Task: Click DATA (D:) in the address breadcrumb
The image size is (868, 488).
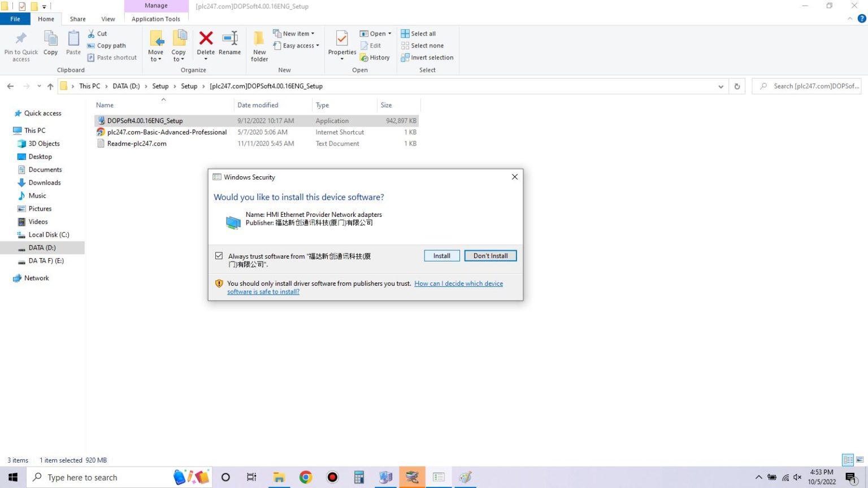Action: [126, 86]
